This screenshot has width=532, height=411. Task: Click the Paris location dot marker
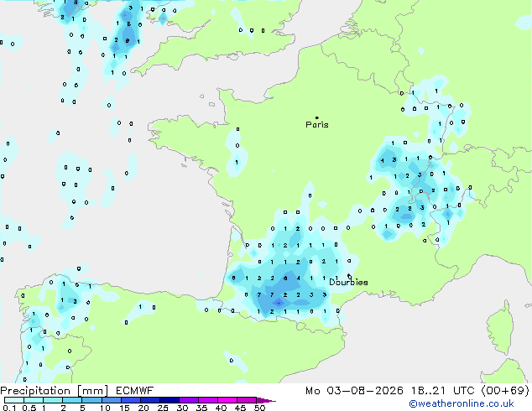pos(317,117)
